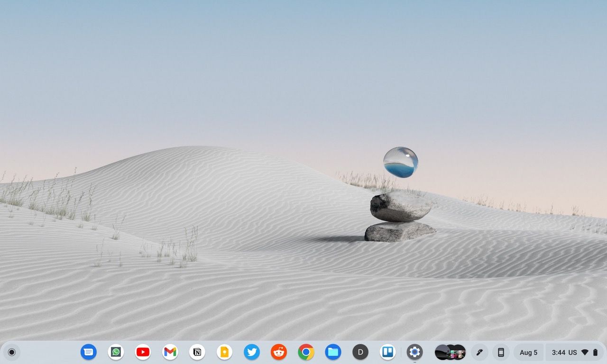Screen dimensions: 607x364
Task: Open the recent screenshots holding space
Action: 450,352
